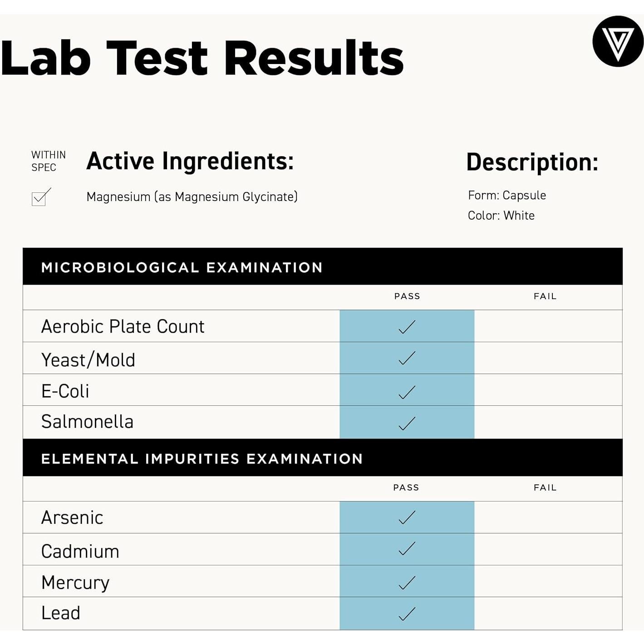
Task: Click the Yeast/Mold pass checkmark
Action: pyautogui.click(x=407, y=359)
